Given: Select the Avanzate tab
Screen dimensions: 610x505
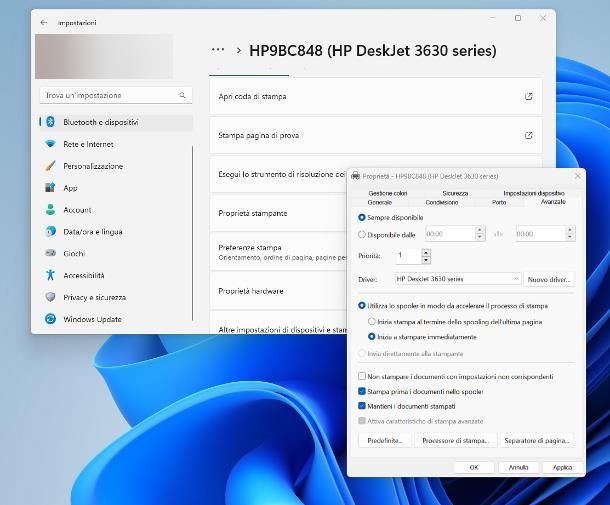Looking at the screenshot, I should click(553, 202).
